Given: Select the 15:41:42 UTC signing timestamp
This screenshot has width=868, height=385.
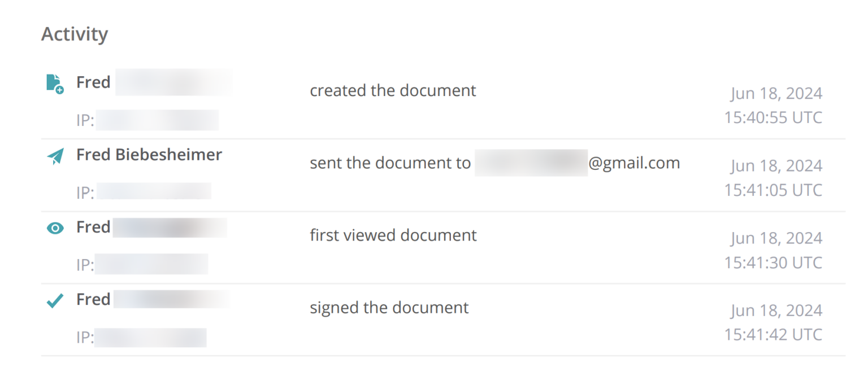Looking at the screenshot, I should tap(774, 334).
